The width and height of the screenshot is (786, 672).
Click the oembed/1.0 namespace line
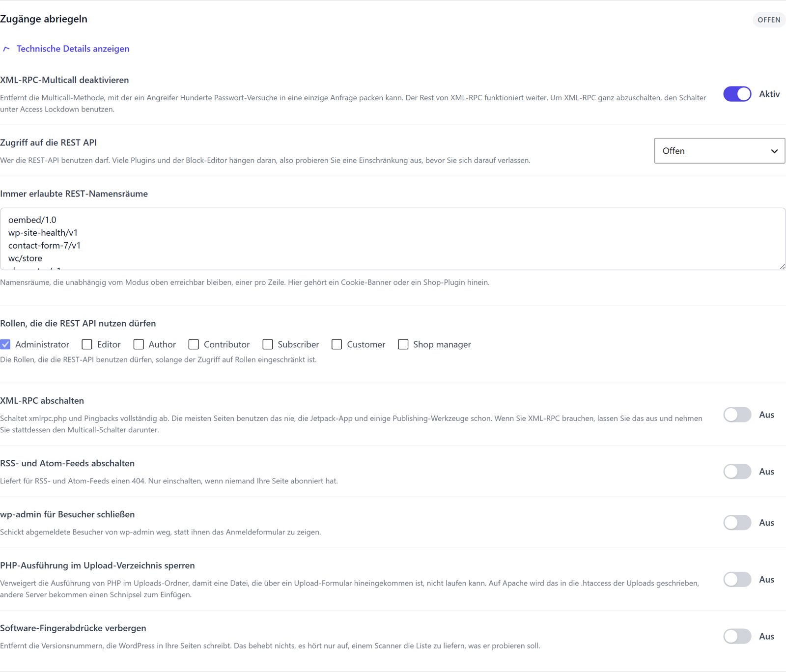[x=32, y=220]
